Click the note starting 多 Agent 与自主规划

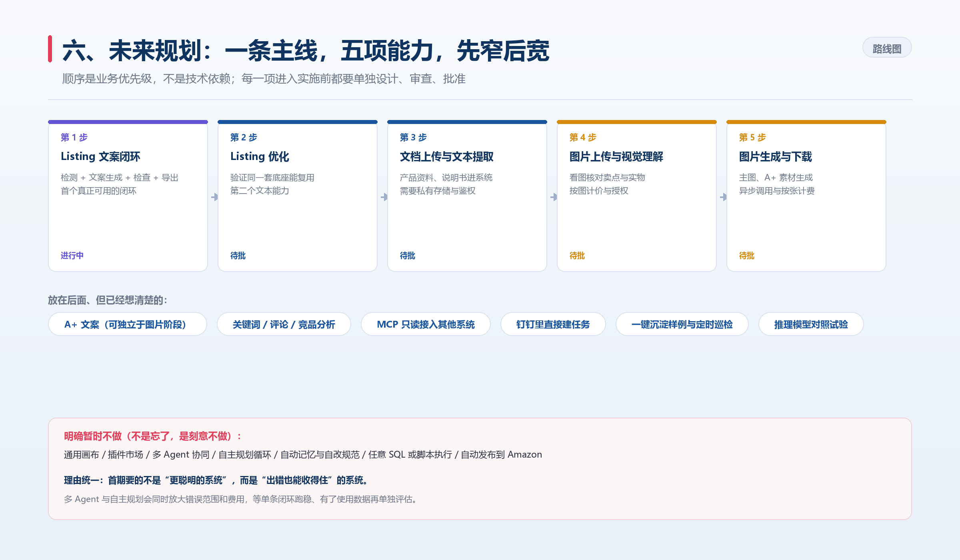(x=241, y=499)
